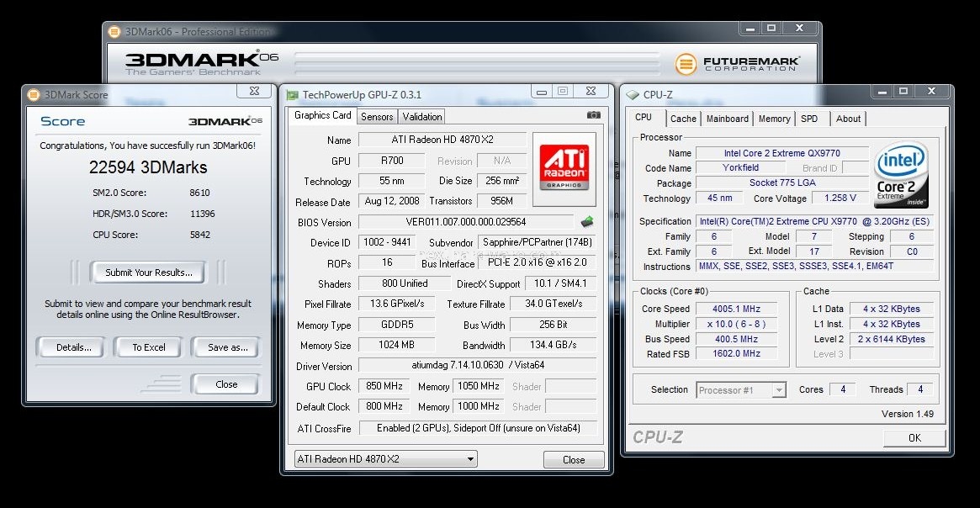Click the HDR/SM3.0 Score value 11396

(203, 214)
